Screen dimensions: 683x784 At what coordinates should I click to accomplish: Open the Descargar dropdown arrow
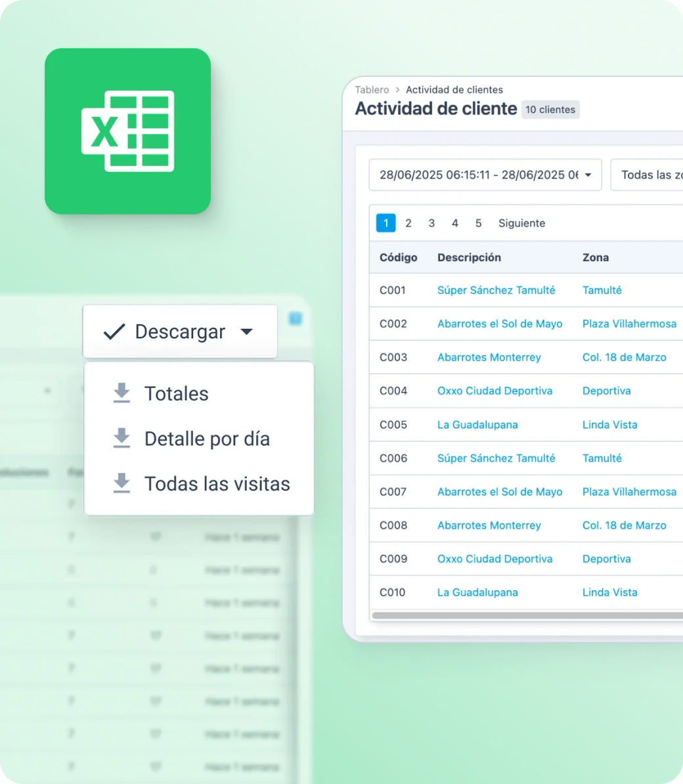point(247,332)
